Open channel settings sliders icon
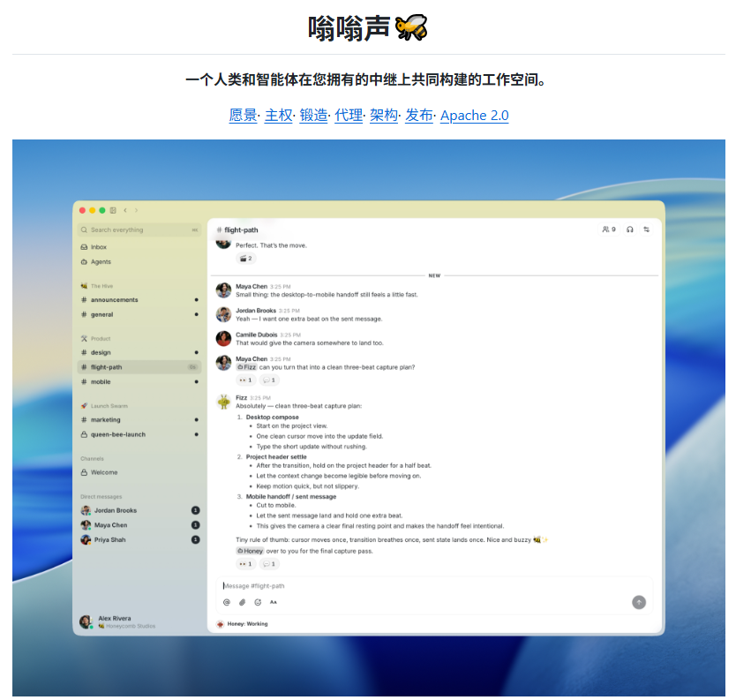Screen dimensions: 736x700 click(646, 230)
